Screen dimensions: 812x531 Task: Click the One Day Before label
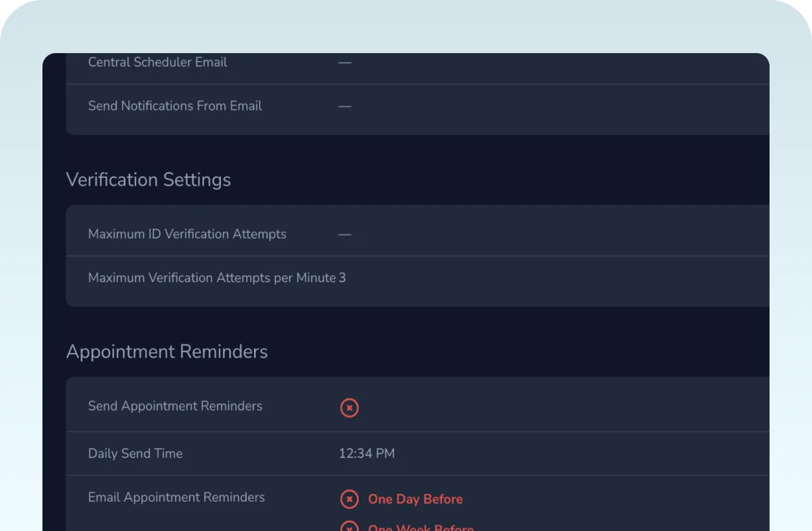pos(415,499)
